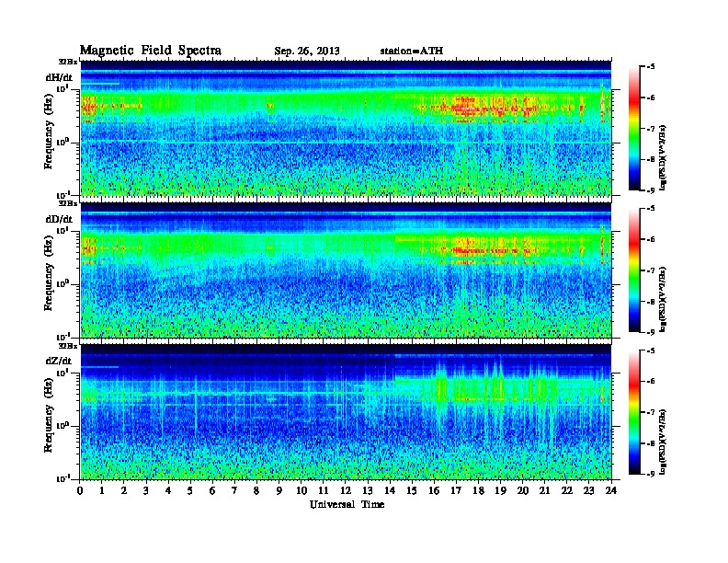Click the "19" hour tick on the time axis
The height and width of the screenshot is (563, 728).
[500, 490]
